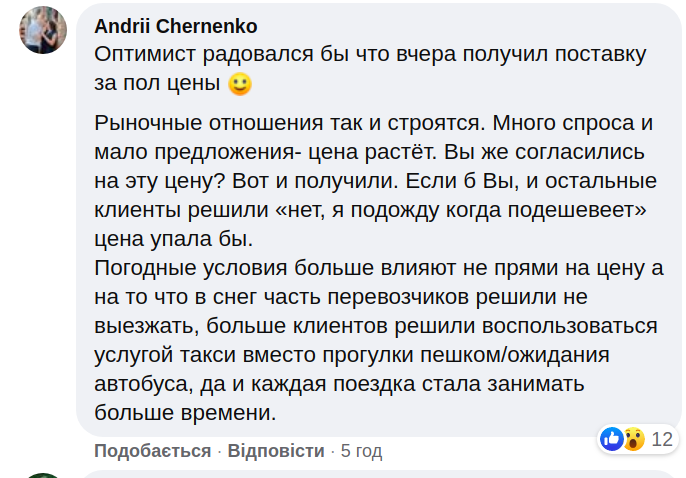Screen dimensions: 686x478
Task: Click the blue thumbs-up reaction icon
Action: [611, 438]
